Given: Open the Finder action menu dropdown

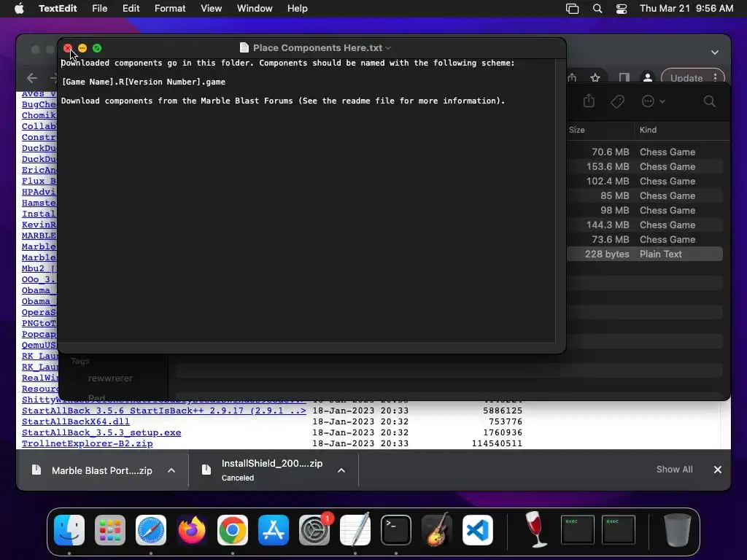Looking at the screenshot, I should click(x=653, y=101).
